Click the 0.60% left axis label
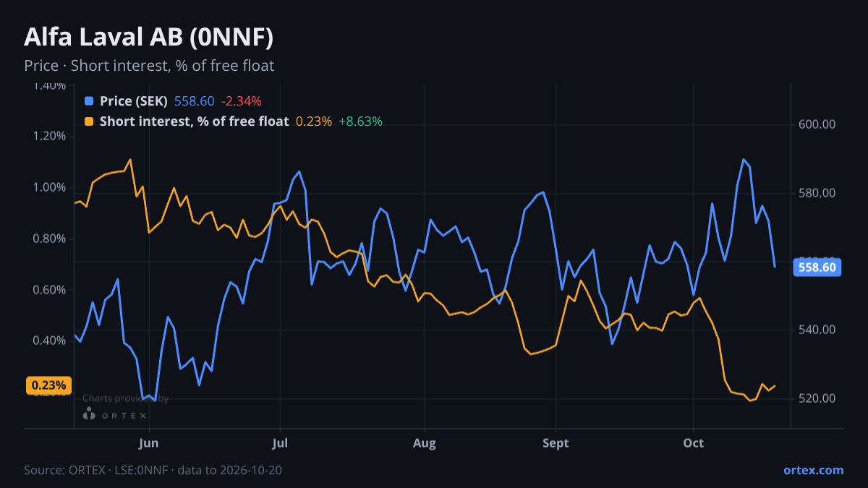The width and height of the screenshot is (868, 488). click(49, 290)
